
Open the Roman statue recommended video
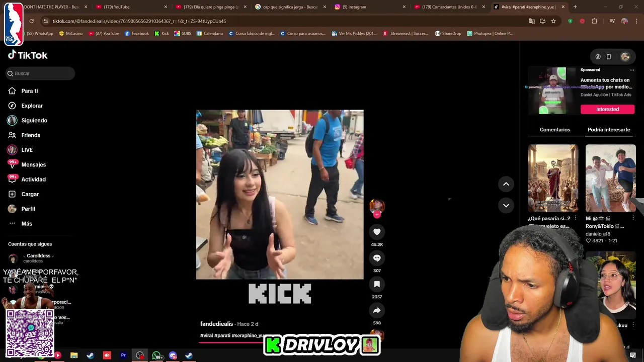tap(553, 178)
